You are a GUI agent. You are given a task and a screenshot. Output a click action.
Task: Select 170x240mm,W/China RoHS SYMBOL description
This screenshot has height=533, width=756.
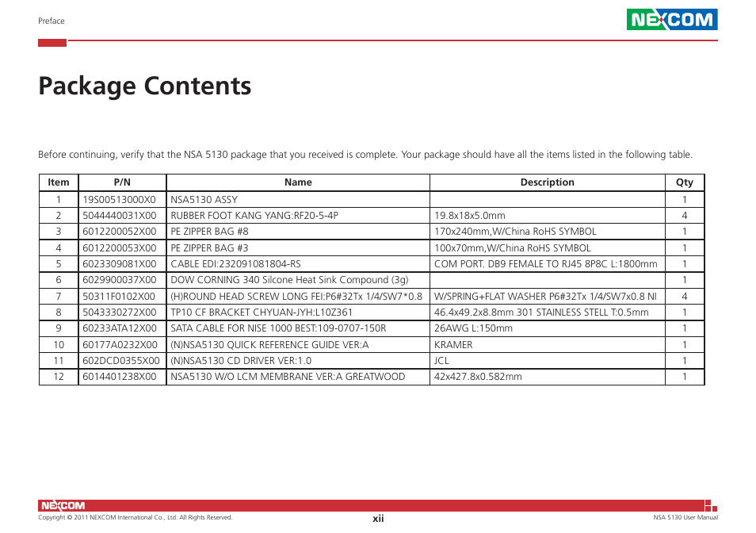(x=515, y=232)
